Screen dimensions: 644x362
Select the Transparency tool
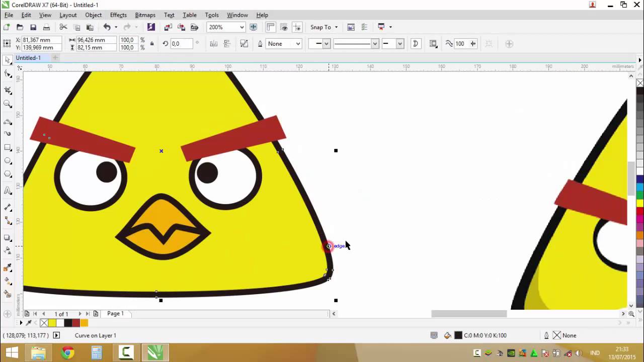pyautogui.click(x=8, y=251)
